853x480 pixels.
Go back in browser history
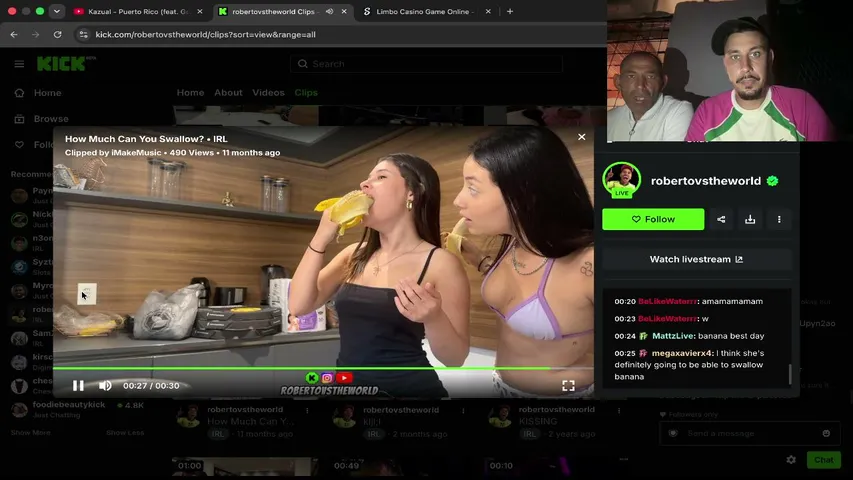coord(14,34)
